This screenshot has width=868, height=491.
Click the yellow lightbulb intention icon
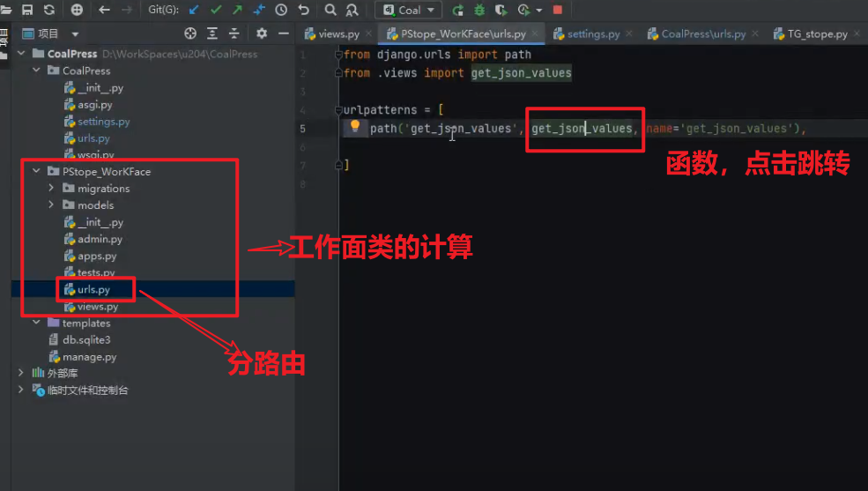coord(355,127)
